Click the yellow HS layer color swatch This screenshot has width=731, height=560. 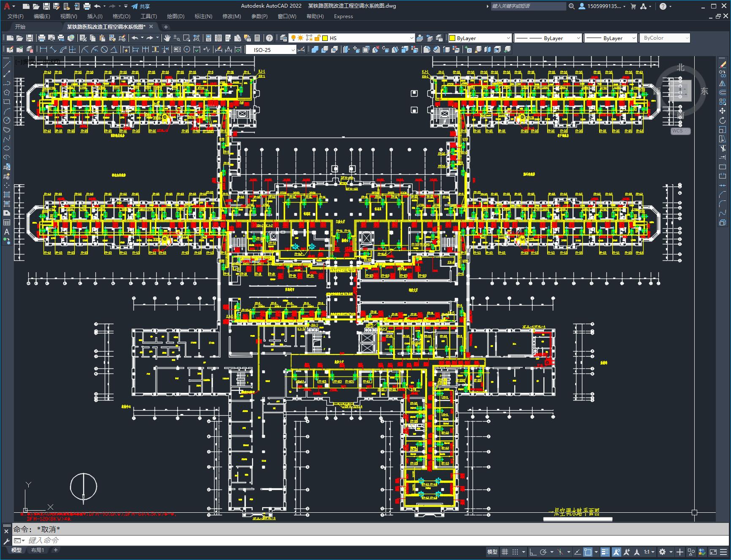point(325,38)
